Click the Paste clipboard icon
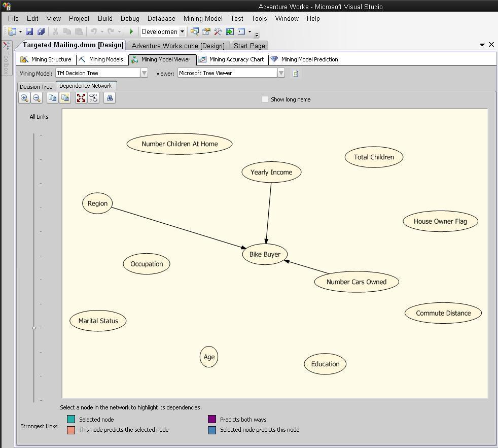The width and height of the screenshot is (498, 448). [79, 31]
